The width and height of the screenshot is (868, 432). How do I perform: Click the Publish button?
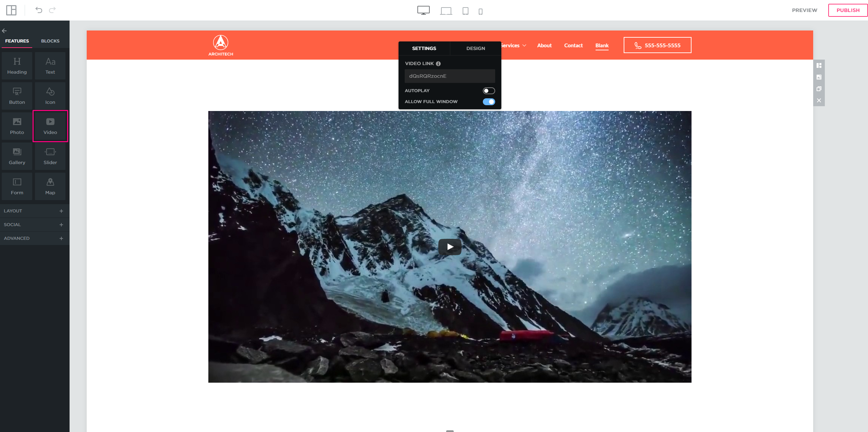coord(847,10)
